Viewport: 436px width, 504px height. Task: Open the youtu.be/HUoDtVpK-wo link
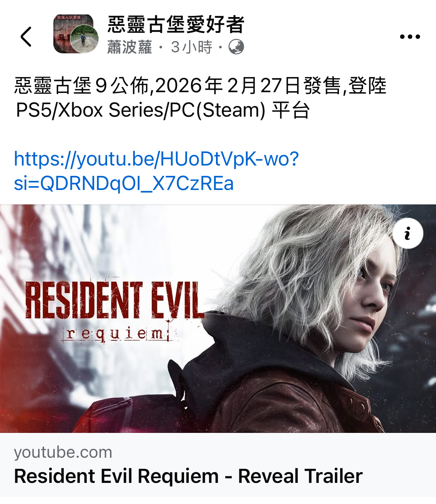[x=156, y=159]
